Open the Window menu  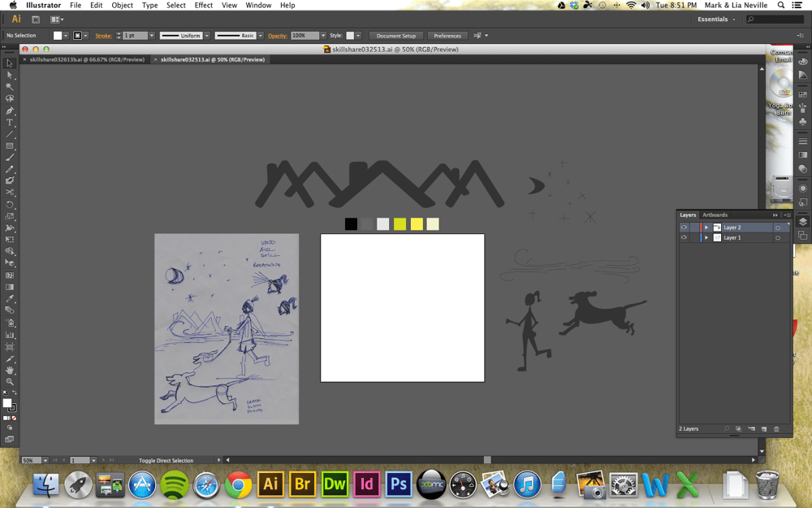click(258, 5)
